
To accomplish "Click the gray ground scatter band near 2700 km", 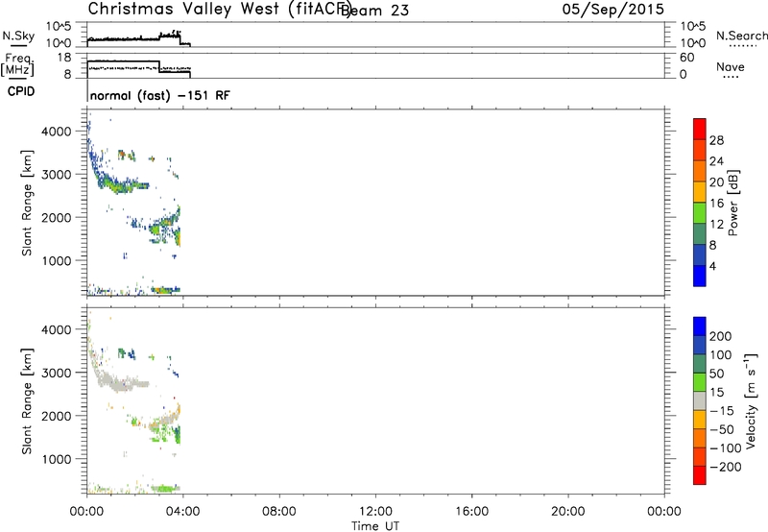I will [122, 382].
